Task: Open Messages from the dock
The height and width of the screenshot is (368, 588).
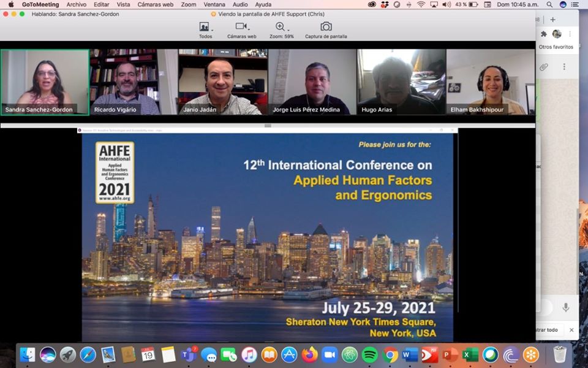Action: pos(209,355)
